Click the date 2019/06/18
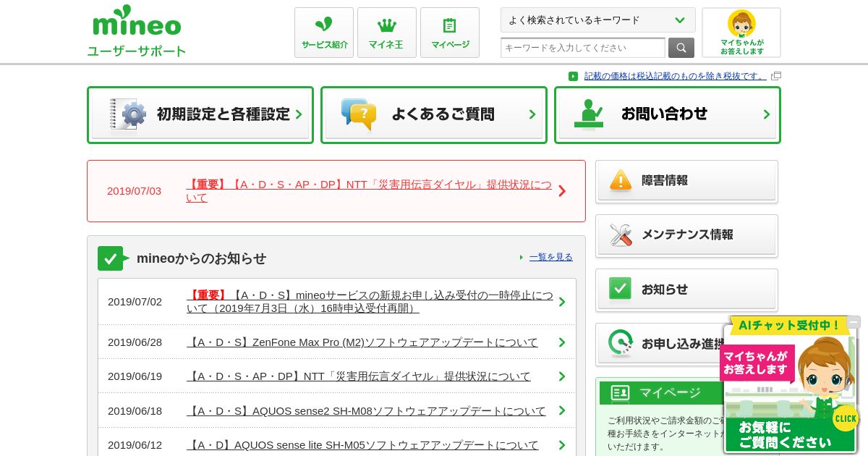 (x=135, y=410)
